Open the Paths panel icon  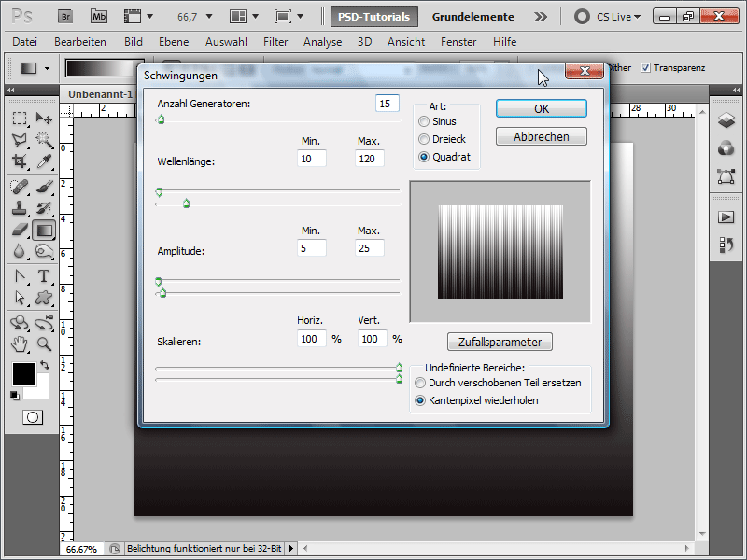(x=726, y=176)
